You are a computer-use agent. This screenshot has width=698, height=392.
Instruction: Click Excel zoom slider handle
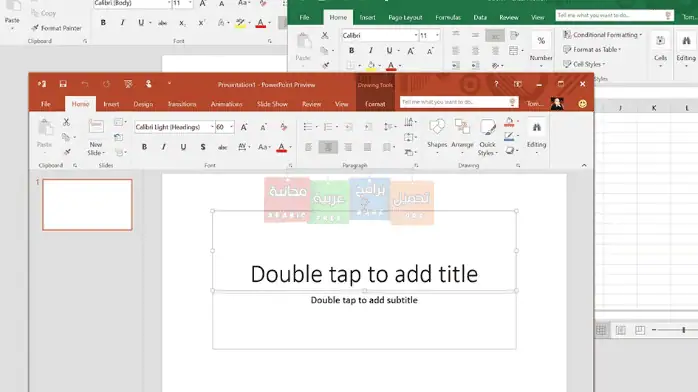[683, 330]
